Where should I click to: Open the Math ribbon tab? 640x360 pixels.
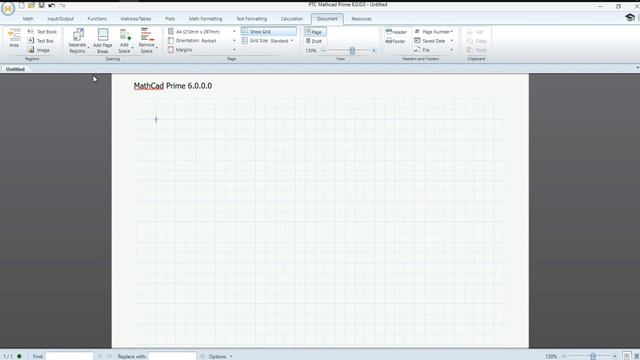[28, 19]
